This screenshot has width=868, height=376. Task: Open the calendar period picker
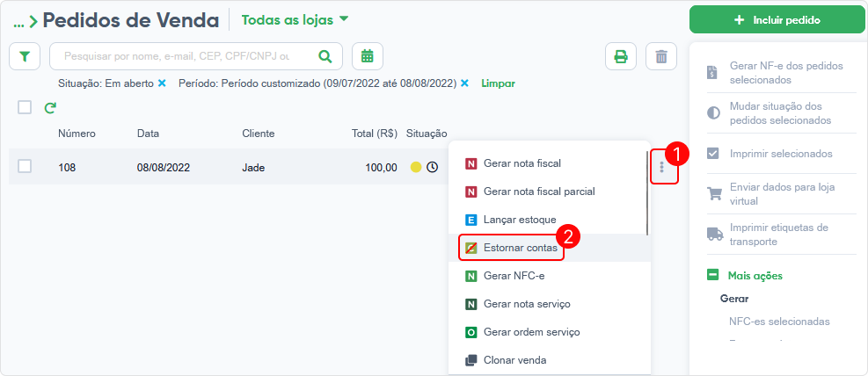[368, 56]
